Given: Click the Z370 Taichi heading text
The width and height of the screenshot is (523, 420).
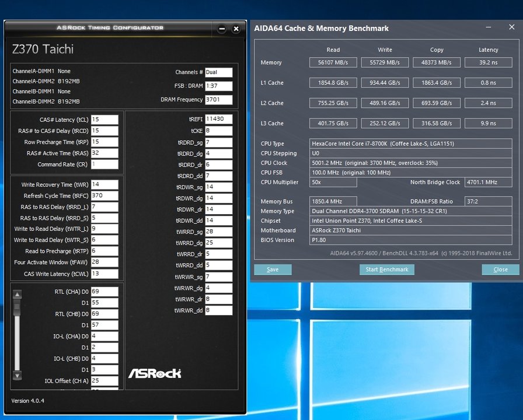Looking at the screenshot, I should pyautogui.click(x=43, y=50).
